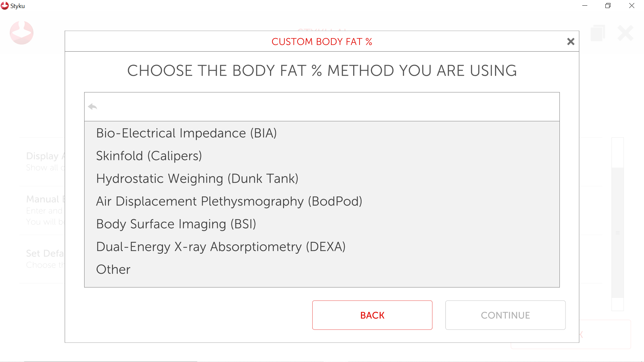Click the faded copy pages icon at top right
The image size is (644, 362).
point(598,33)
